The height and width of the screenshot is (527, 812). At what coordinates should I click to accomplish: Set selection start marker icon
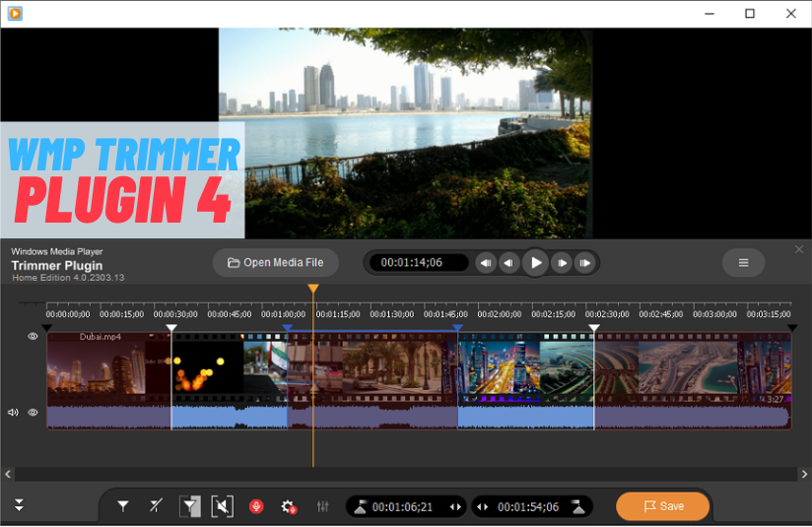tap(360, 507)
